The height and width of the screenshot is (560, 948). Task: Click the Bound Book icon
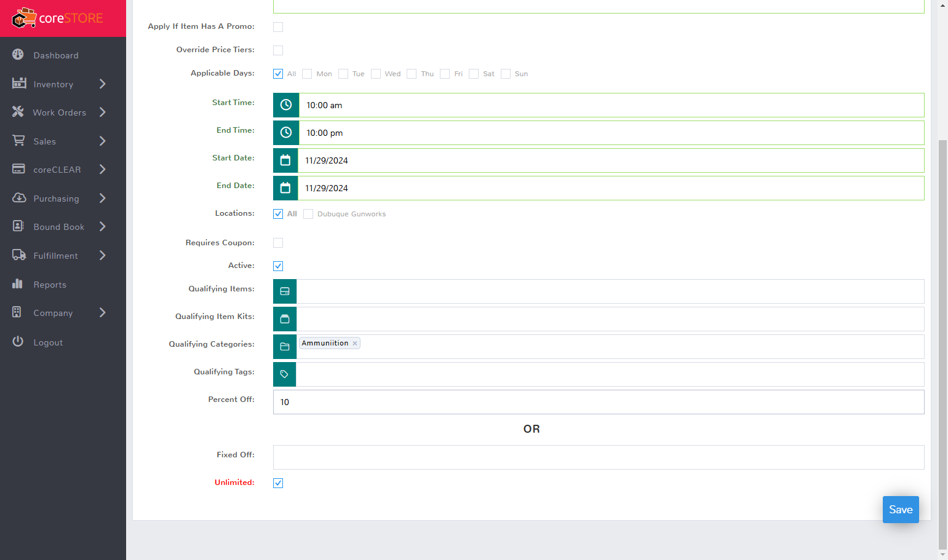pyautogui.click(x=18, y=226)
